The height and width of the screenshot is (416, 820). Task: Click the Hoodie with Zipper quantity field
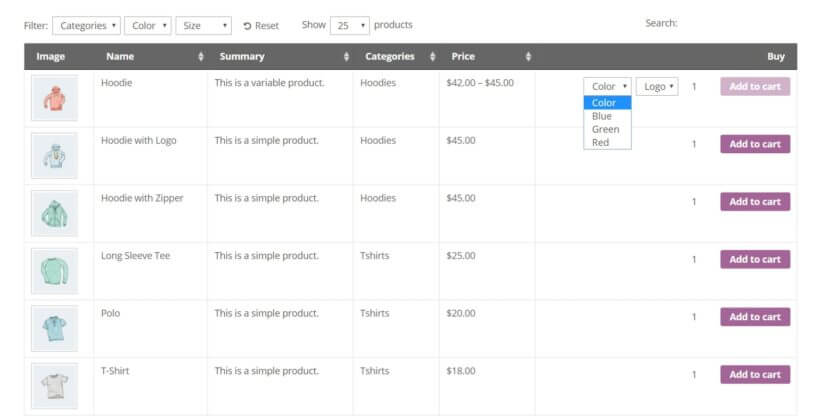(694, 201)
